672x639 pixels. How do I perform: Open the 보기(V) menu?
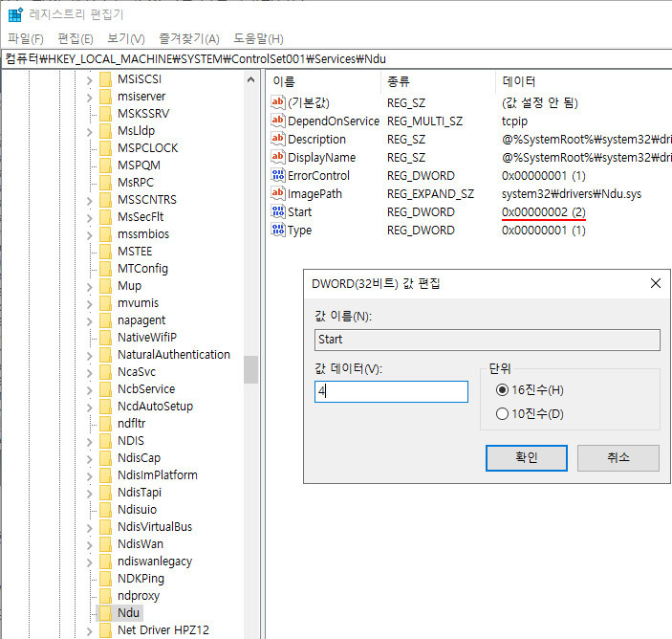point(126,38)
